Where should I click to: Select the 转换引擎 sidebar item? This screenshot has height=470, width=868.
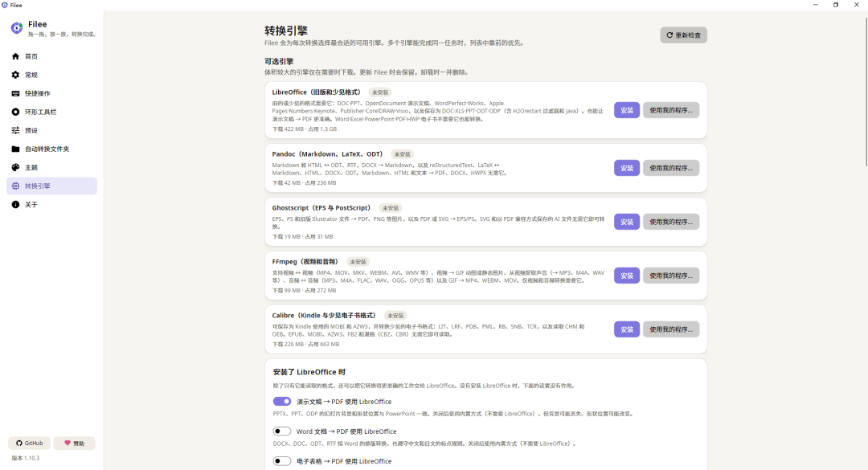(x=51, y=186)
